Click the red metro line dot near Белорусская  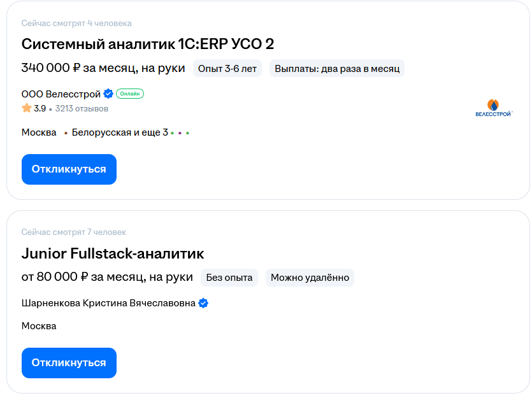coord(66,132)
